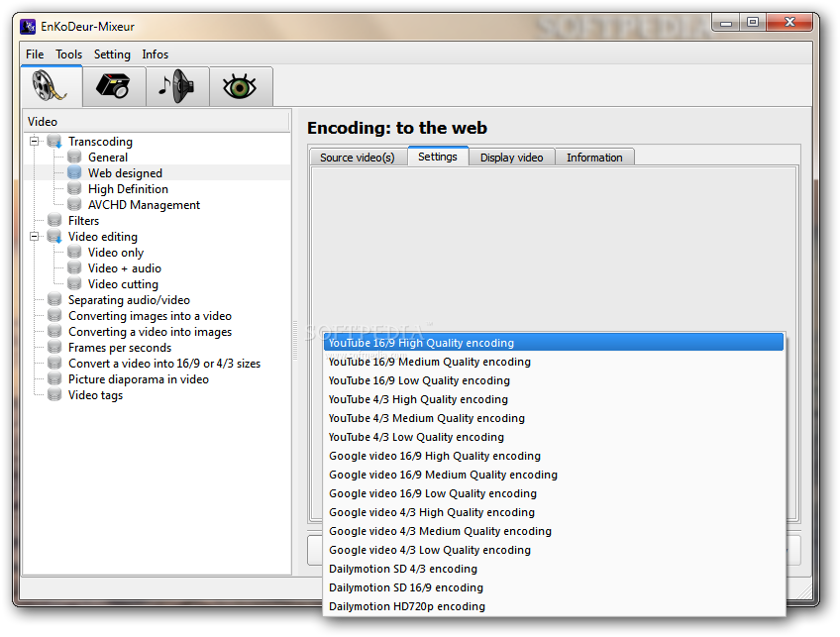The width and height of the screenshot is (840, 637).
Task: Select YouTube 16/9 Medium Quality encoding
Action: click(x=554, y=362)
